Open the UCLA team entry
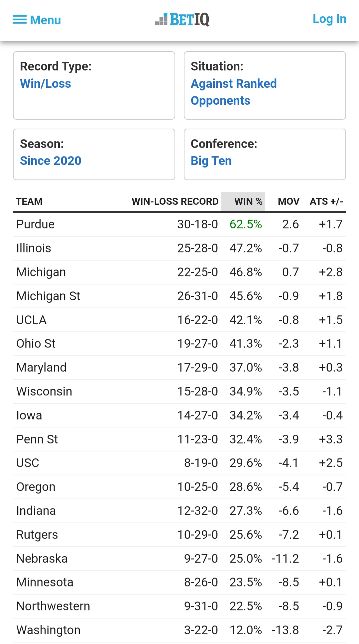 (32, 320)
